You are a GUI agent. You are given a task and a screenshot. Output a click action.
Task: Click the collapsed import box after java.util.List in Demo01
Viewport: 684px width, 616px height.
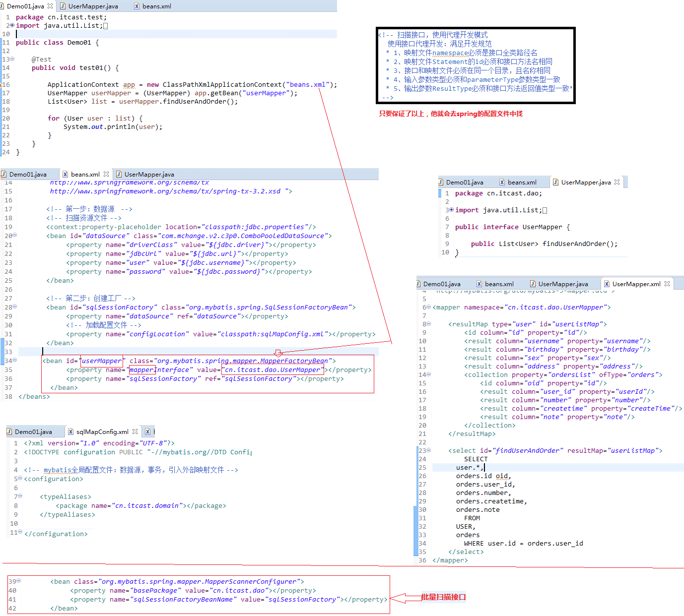[x=105, y=26]
